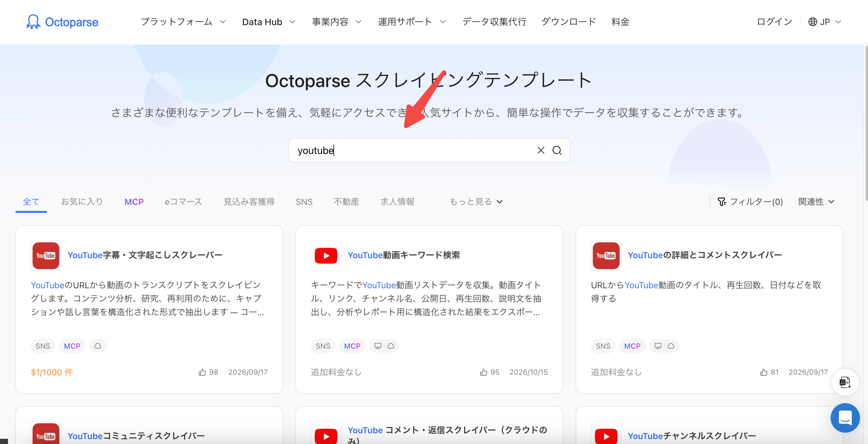This screenshot has height=444, width=868.
Task: Switch to SNS category tab
Action: pos(304,201)
